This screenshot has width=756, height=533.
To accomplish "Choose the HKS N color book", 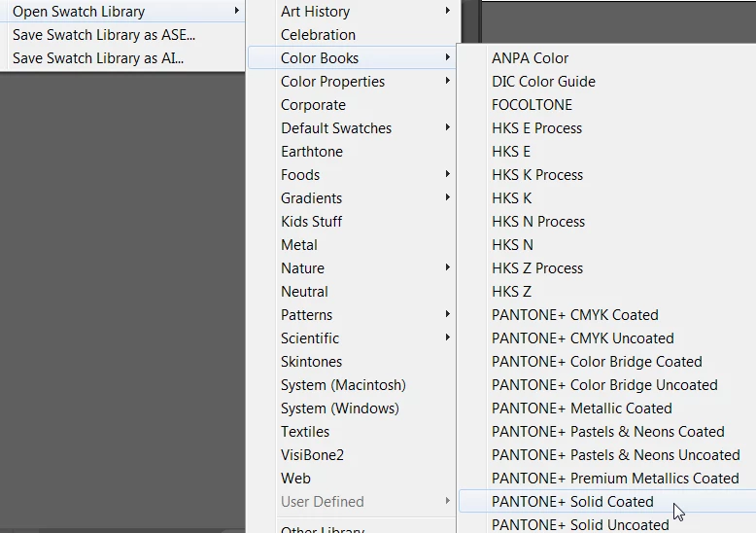I will pyautogui.click(x=607, y=245).
